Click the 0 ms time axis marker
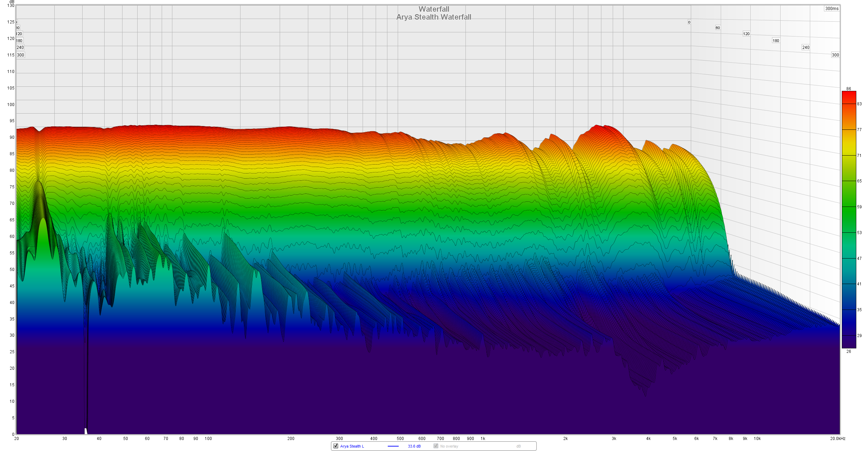 click(689, 22)
